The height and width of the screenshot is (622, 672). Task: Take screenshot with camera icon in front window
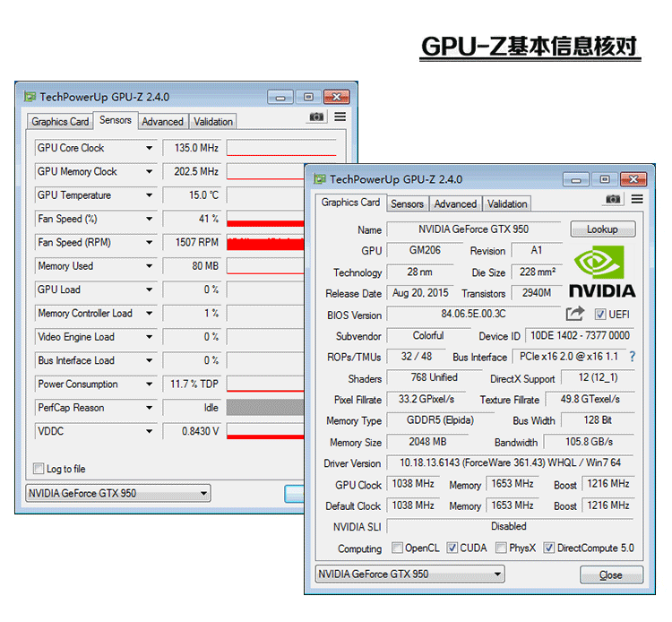coord(613,199)
